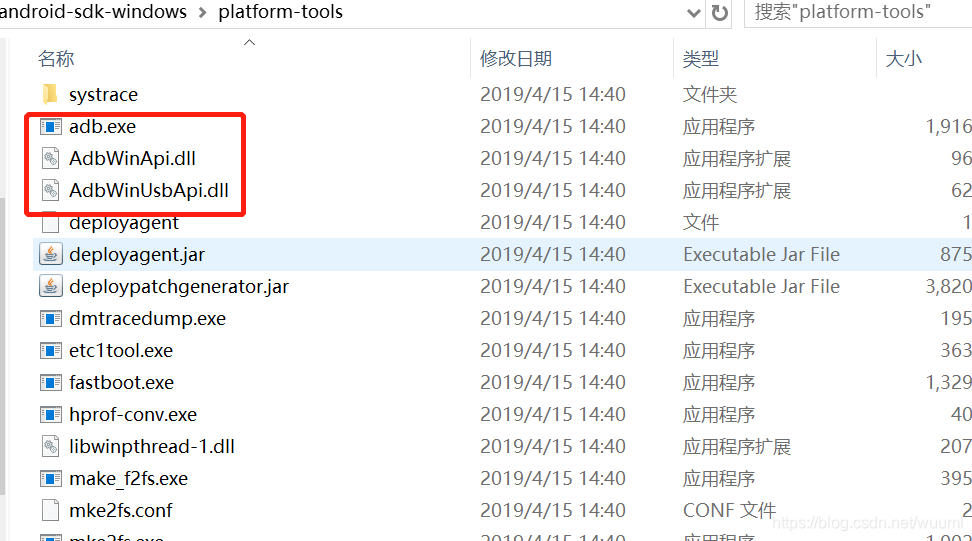Click the modified date of fastboot.exe
The height and width of the screenshot is (541, 972).
(x=553, y=382)
